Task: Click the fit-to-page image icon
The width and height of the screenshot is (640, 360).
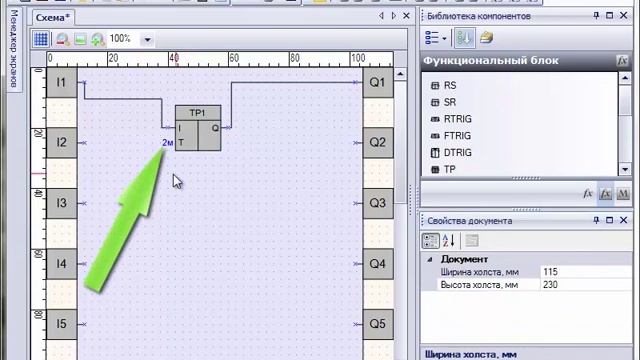Action: 80,39
